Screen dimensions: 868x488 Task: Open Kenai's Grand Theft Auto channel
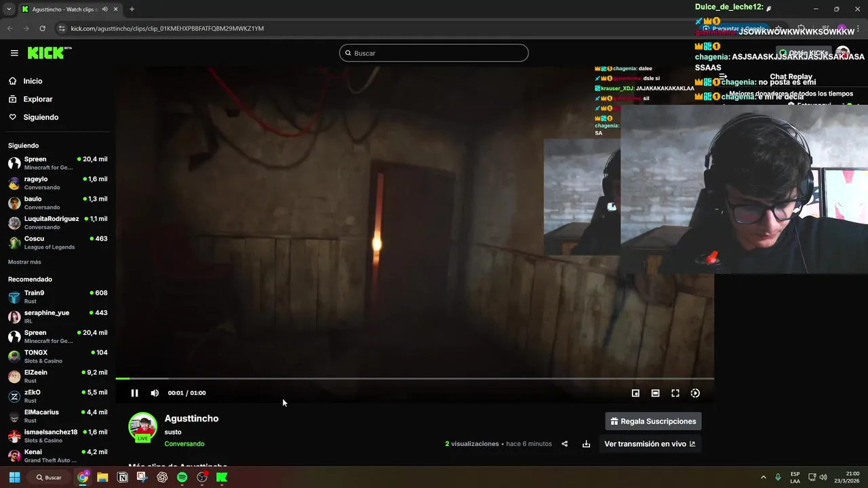[58, 455]
